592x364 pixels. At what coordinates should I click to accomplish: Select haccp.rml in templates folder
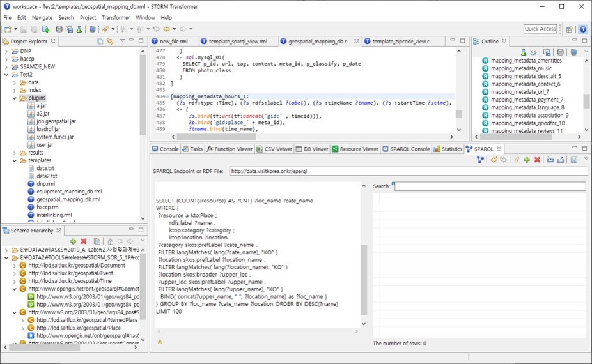pos(48,207)
